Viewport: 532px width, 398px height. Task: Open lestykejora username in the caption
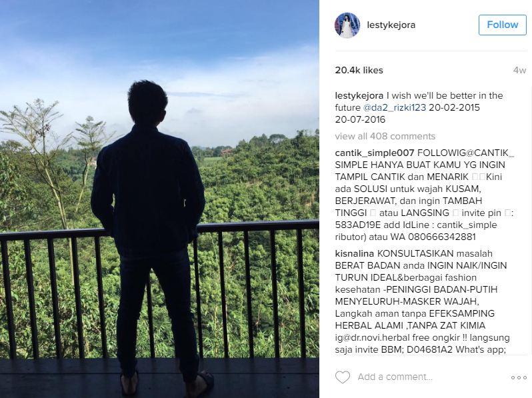[359, 96]
